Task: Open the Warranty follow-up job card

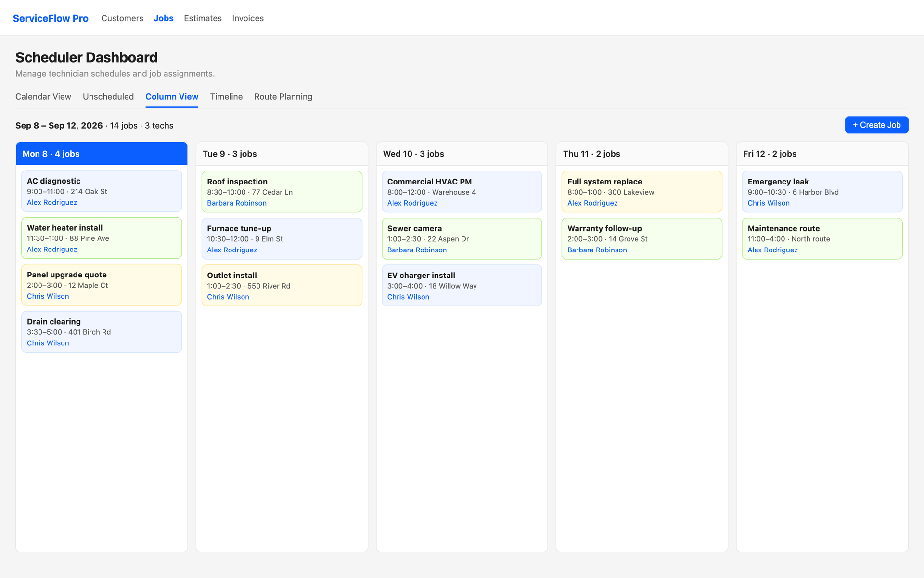Action: click(x=642, y=238)
